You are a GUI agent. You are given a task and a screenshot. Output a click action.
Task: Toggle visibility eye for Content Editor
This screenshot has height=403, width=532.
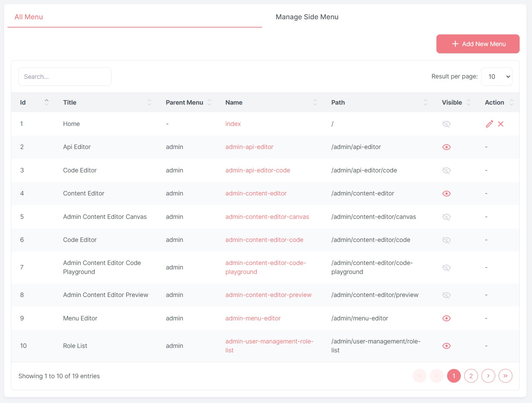click(446, 193)
